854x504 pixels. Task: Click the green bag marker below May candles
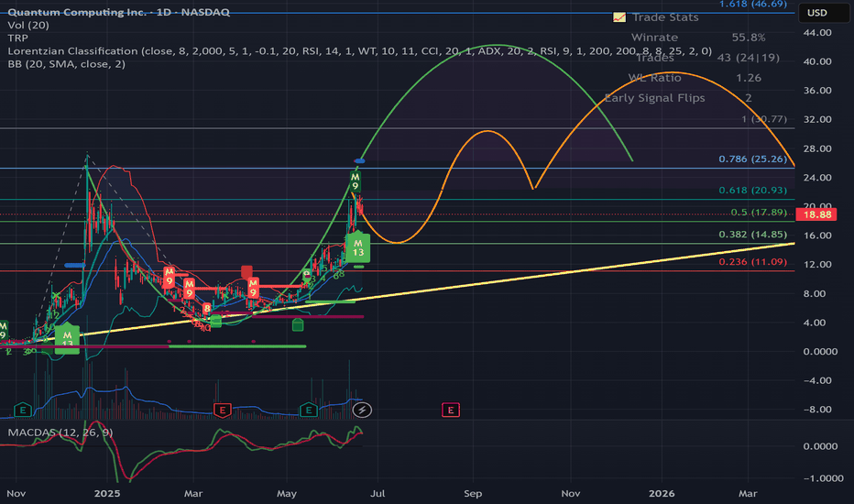tap(298, 325)
